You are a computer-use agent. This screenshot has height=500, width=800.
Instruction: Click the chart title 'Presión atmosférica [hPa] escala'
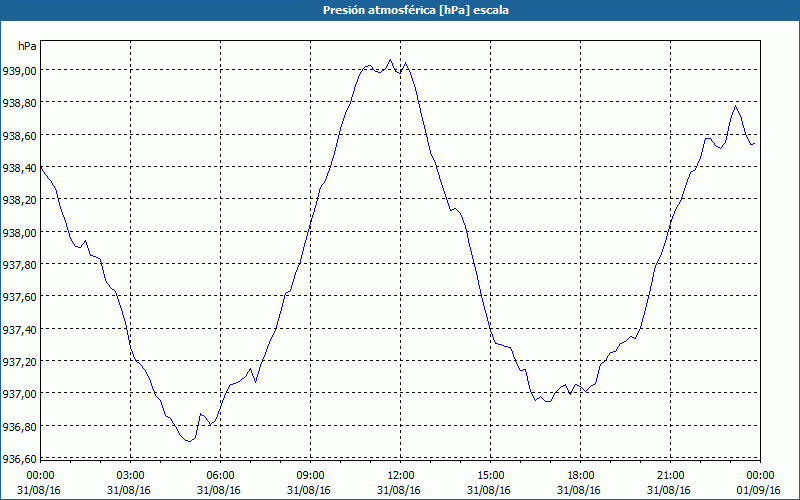coord(416,10)
